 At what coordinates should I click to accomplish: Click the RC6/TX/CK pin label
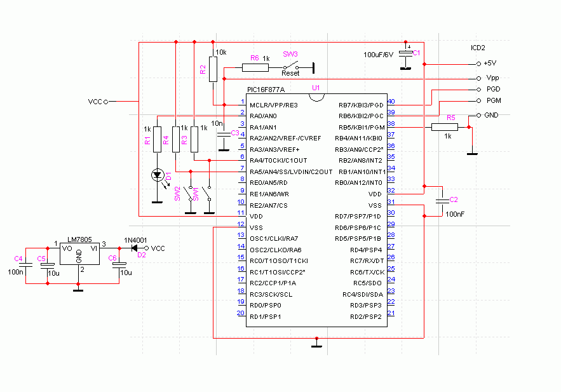click(367, 273)
